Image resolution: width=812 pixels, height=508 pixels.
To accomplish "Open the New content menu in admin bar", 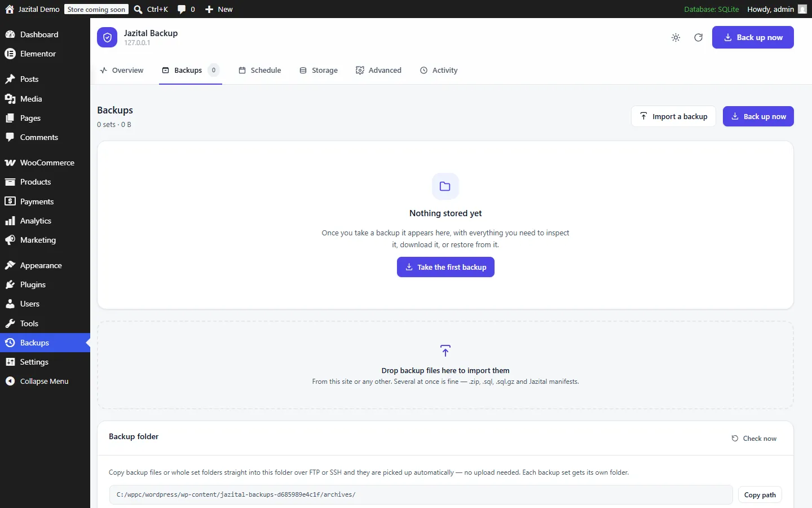I will (219, 9).
